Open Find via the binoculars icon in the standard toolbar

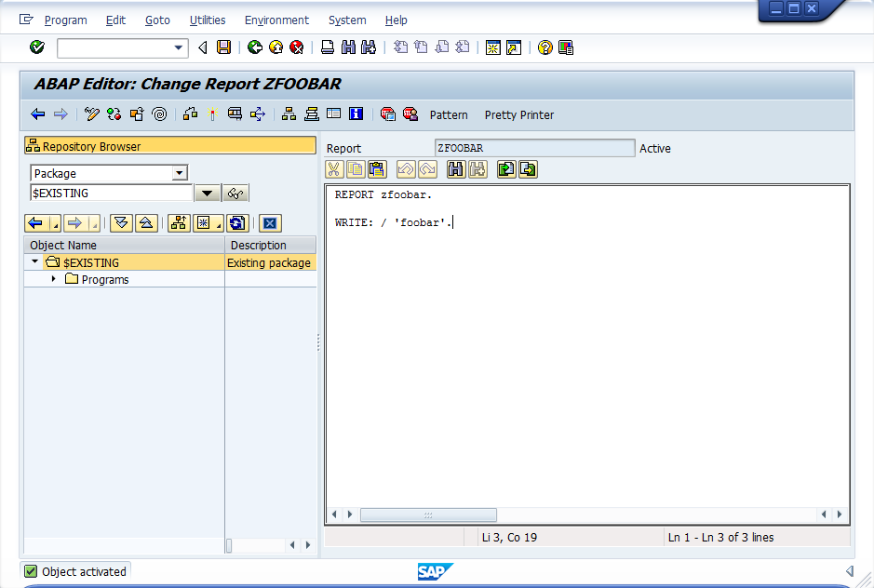(x=348, y=47)
